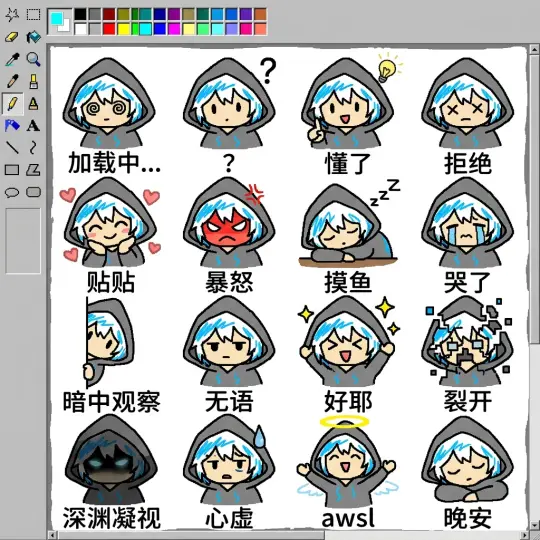Image resolution: width=540 pixels, height=540 pixels.
Task: Pick the yellow triangle stamp tool
Action: pyautogui.click(x=33, y=103)
